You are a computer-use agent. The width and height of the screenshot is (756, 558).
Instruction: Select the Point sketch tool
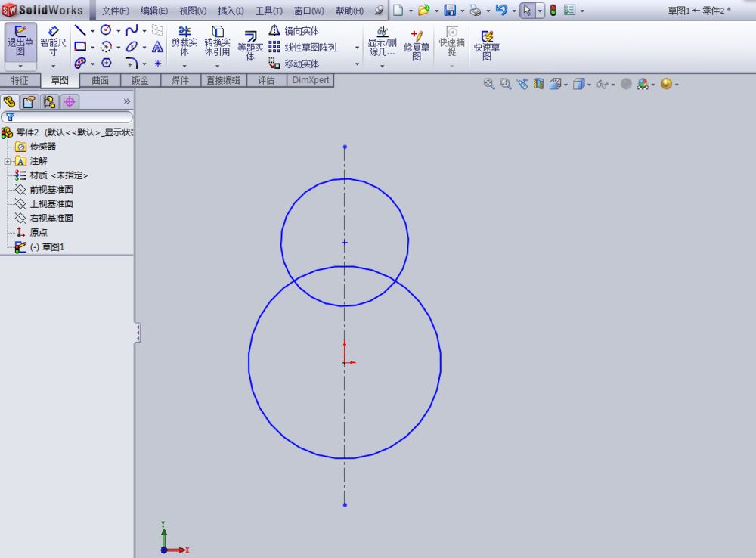coord(158,64)
